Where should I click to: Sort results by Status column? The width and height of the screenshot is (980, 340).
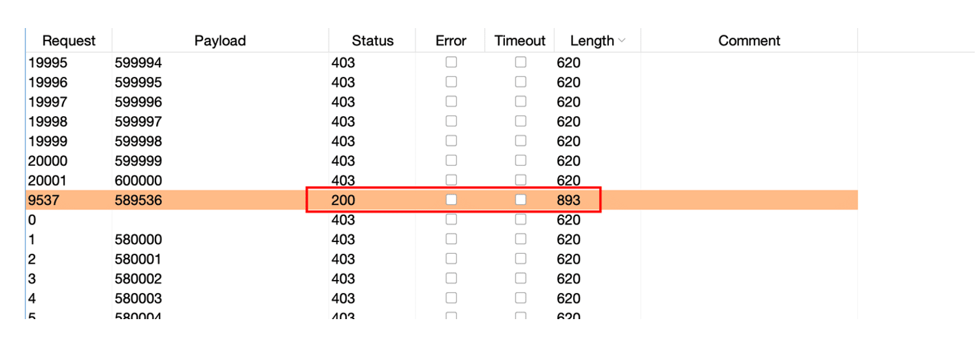point(372,40)
